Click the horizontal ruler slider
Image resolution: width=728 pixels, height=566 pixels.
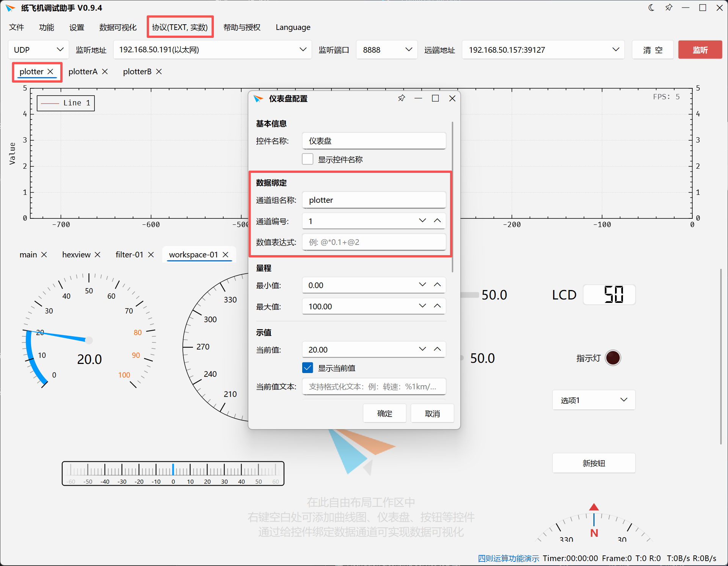(x=173, y=473)
